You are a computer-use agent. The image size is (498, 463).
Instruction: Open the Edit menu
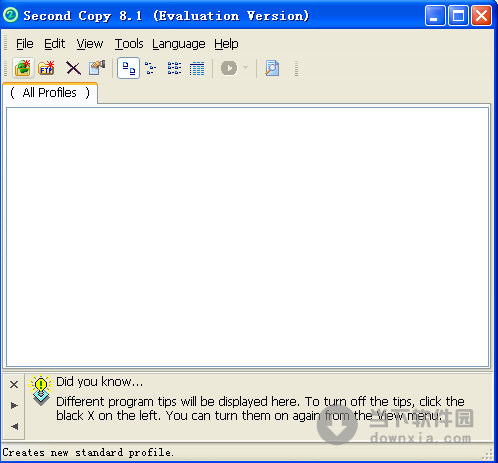click(x=54, y=44)
